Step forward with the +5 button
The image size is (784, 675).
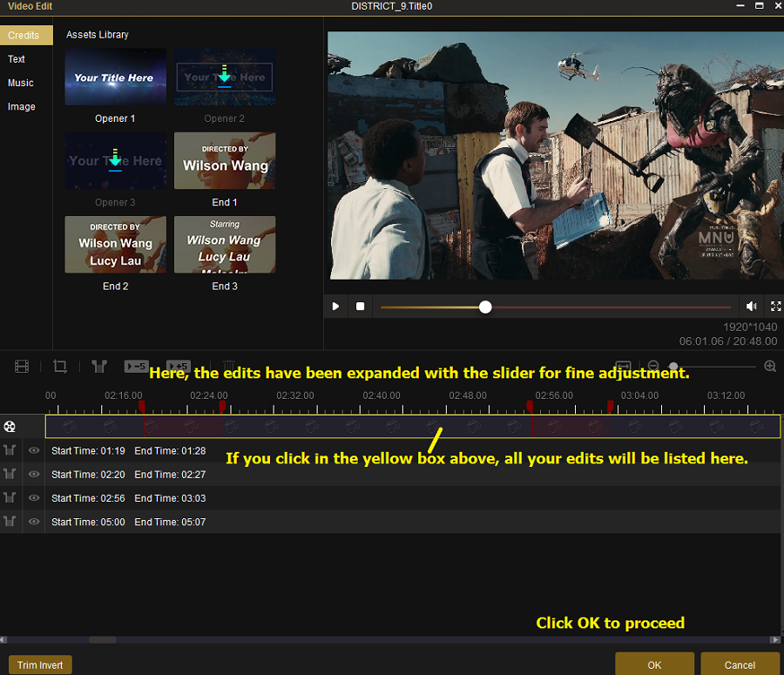179,367
